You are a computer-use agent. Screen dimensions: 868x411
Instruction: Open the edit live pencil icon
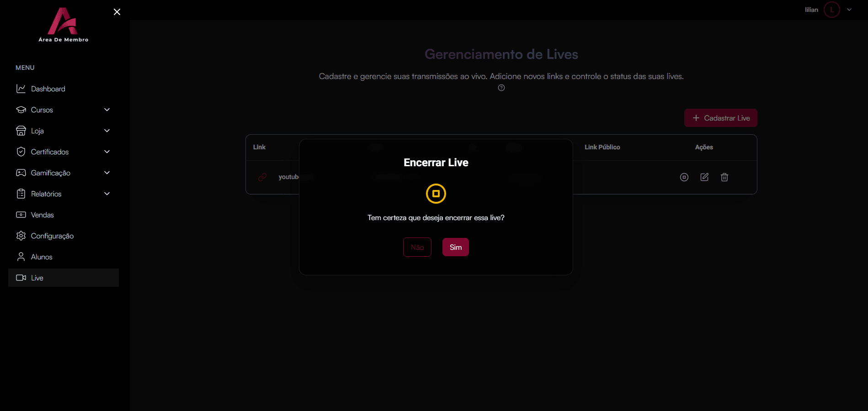tap(704, 177)
